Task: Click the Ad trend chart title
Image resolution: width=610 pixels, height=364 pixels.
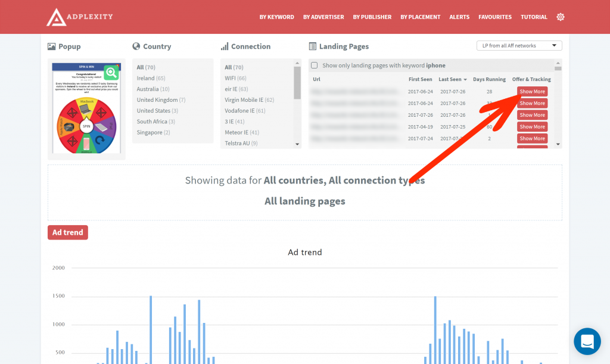Action: (304, 253)
